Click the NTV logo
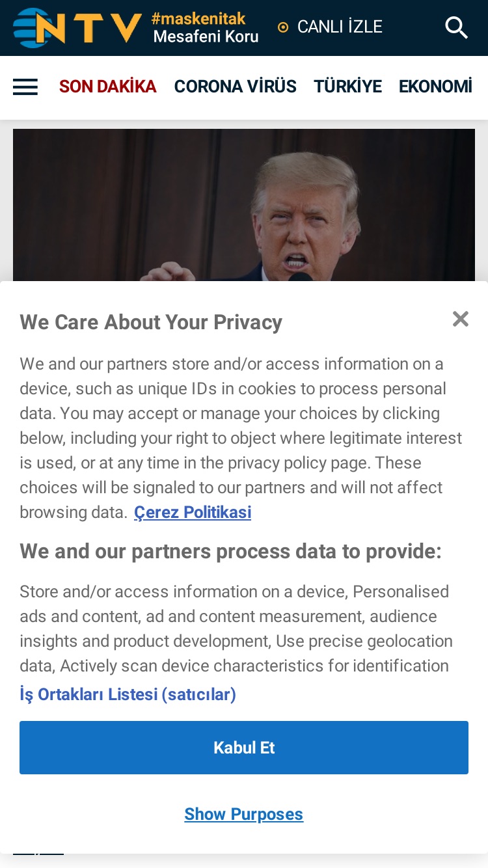This screenshot has height=868, width=488. pyautogui.click(x=77, y=27)
